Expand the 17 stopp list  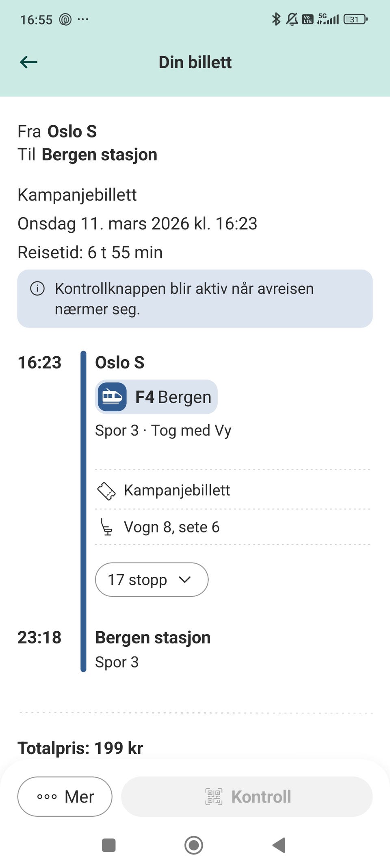(138, 580)
